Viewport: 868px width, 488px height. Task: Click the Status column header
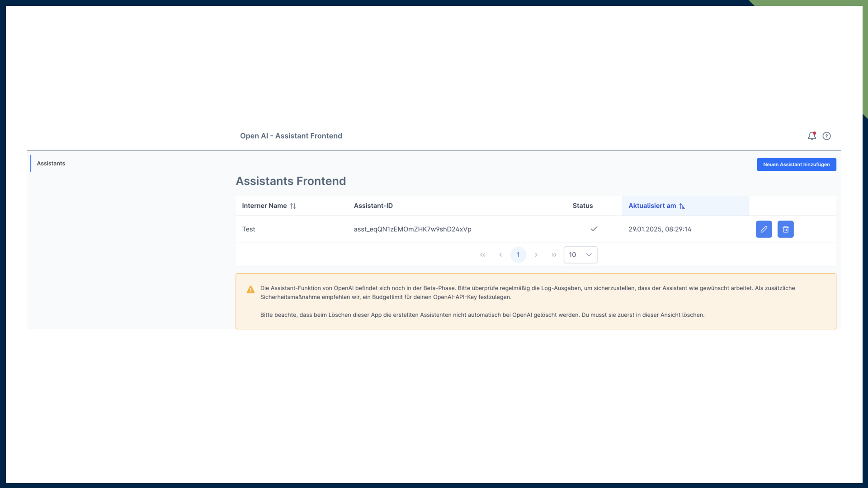point(582,206)
